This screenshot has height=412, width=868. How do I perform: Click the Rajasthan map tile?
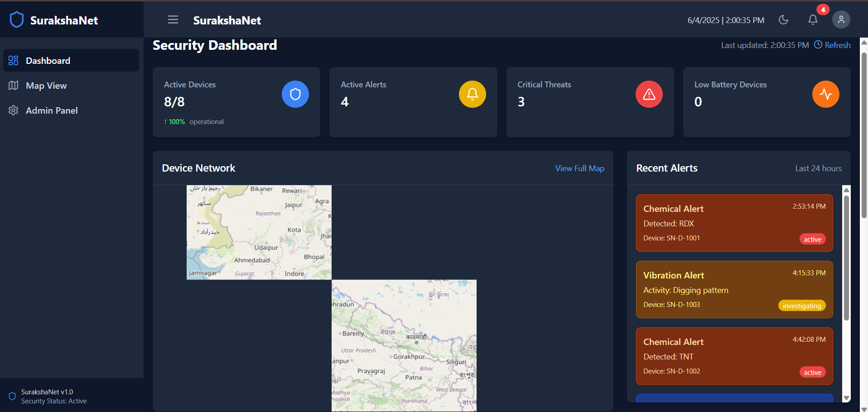point(259,232)
